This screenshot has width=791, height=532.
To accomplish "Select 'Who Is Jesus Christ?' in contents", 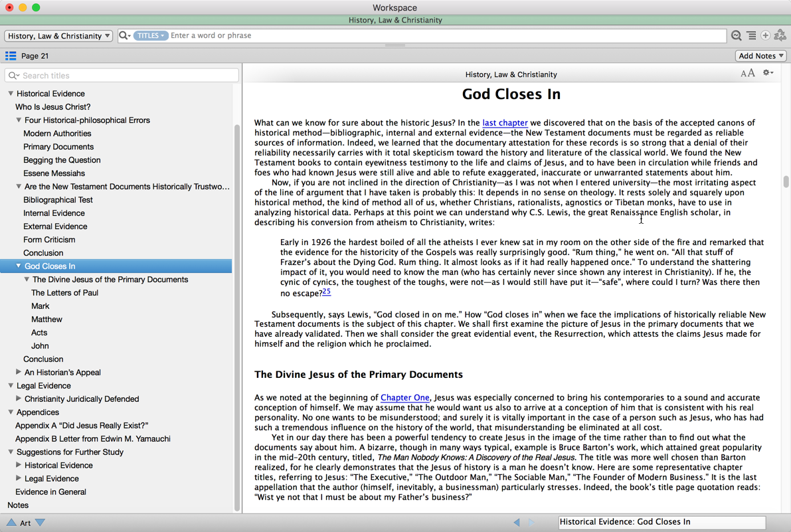I will [53, 107].
